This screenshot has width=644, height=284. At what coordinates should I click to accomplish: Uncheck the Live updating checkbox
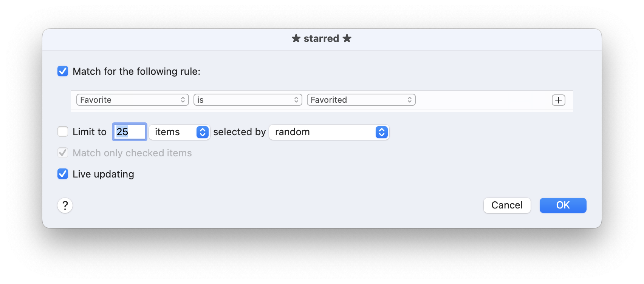coord(63,174)
